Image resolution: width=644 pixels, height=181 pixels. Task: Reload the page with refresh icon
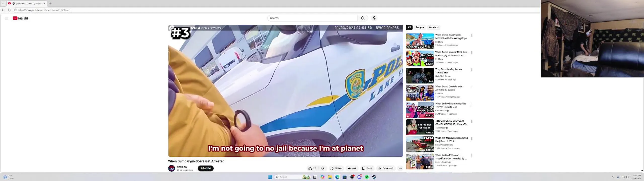[9, 10]
